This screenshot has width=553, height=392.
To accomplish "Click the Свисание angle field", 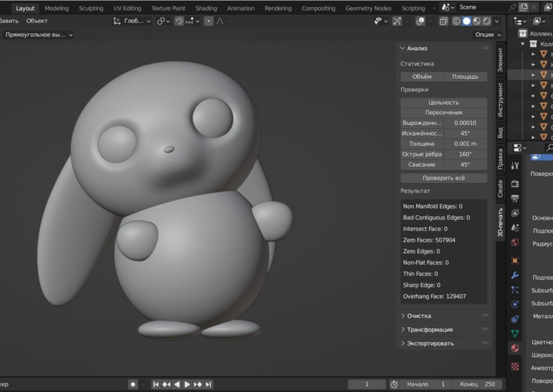I will [465, 165].
